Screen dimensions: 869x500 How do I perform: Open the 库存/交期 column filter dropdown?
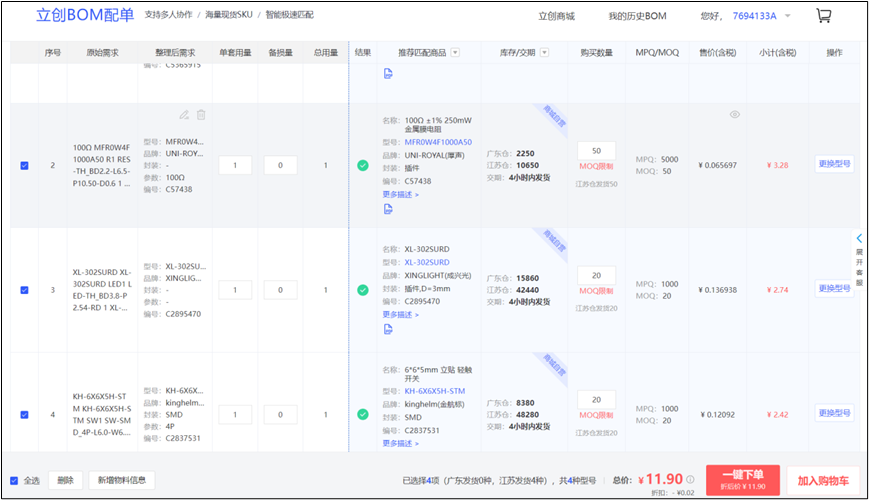[544, 53]
